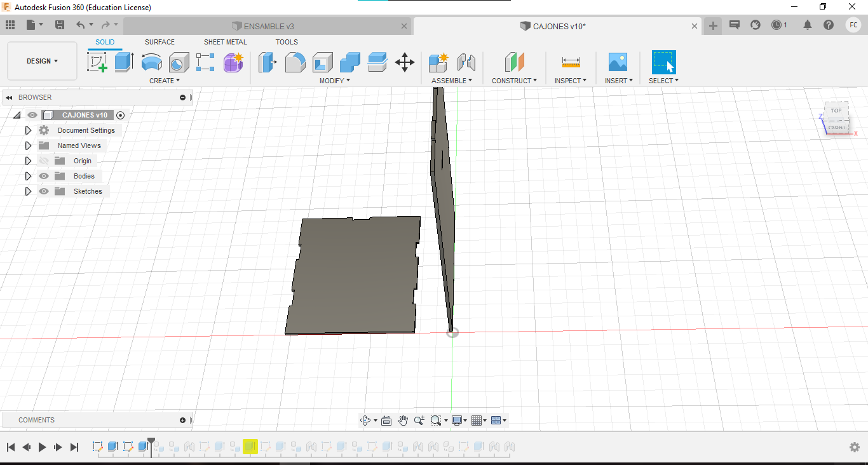Select the Measure tool
Image resolution: width=868 pixels, height=465 pixels.
pyautogui.click(x=571, y=62)
